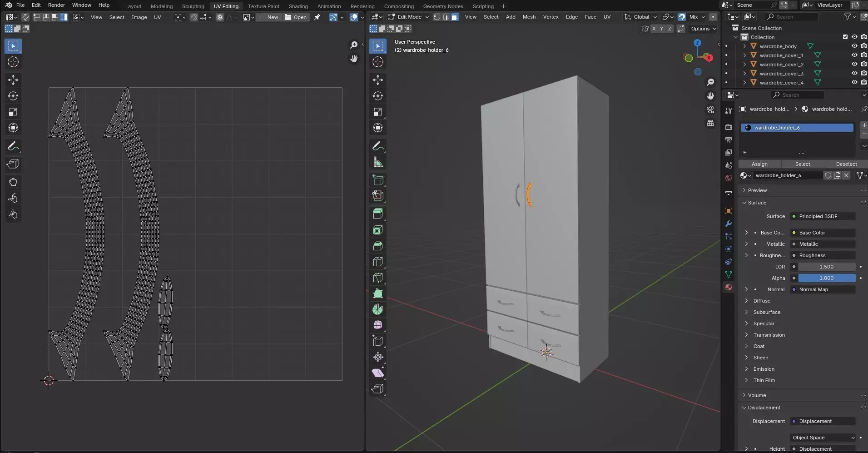Open the Image menu in UV editor
The width and height of the screenshot is (868, 453).
tap(139, 17)
